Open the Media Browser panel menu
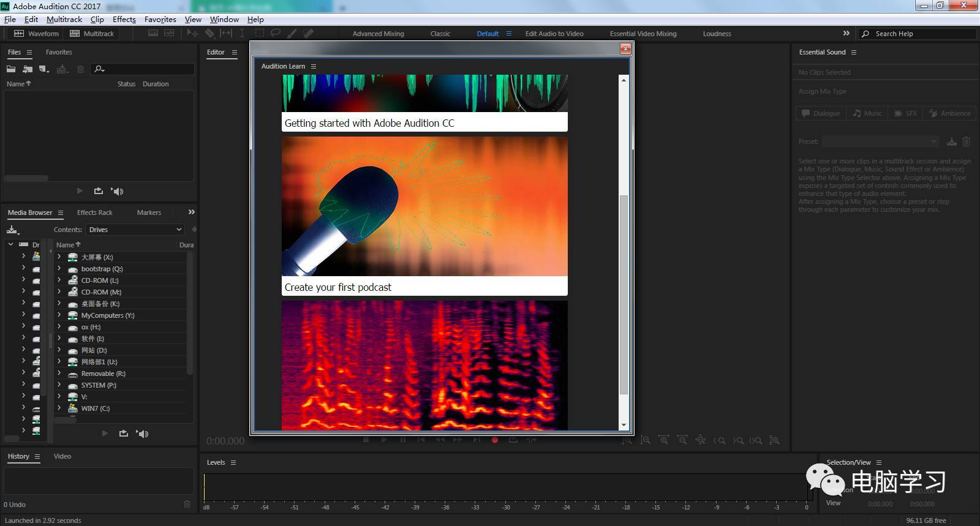The height and width of the screenshot is (526, 980). point(61,212)
